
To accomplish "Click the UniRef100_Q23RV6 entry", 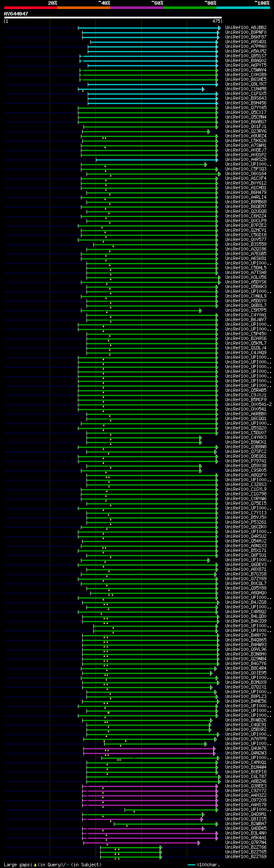I will click(x=246, y=131).
